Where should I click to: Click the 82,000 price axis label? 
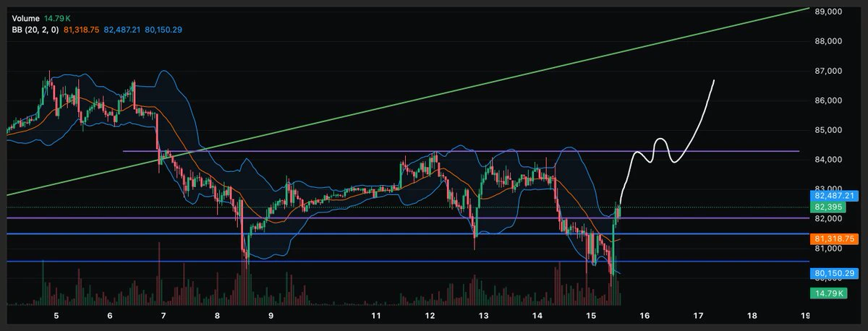[x=828, y=219]
